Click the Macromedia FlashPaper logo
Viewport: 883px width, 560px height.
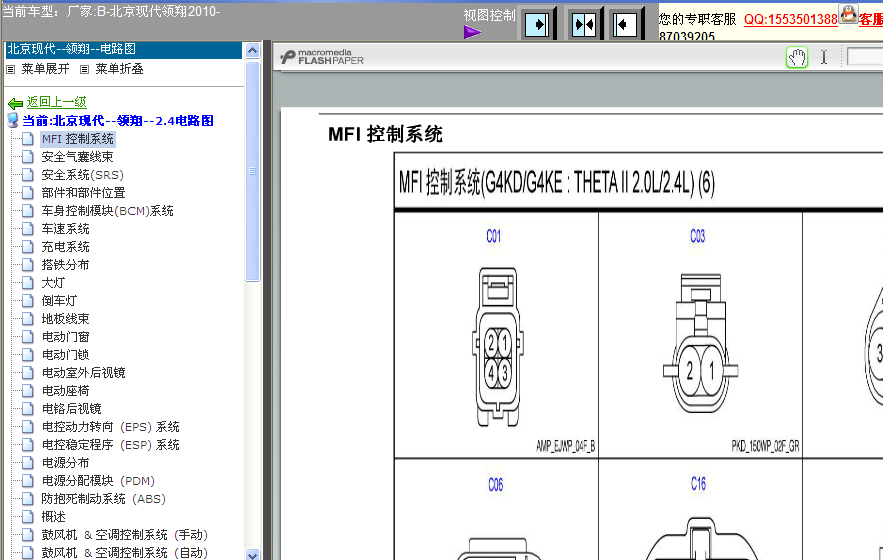point(322,57)
